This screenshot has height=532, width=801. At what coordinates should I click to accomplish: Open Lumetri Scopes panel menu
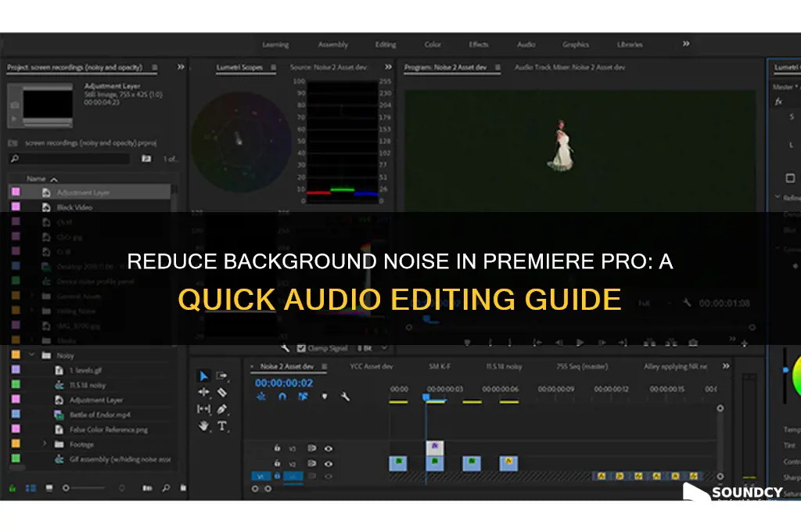[x=273, y=67]
